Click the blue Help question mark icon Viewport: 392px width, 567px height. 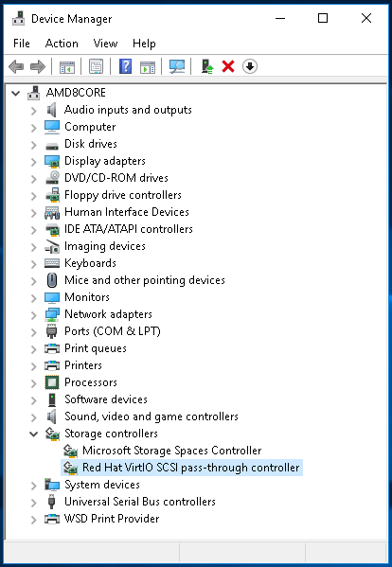tap(125, 66)
